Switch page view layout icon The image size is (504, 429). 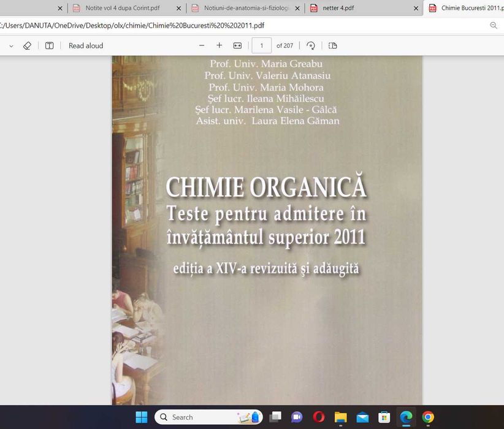coord(333,45)
